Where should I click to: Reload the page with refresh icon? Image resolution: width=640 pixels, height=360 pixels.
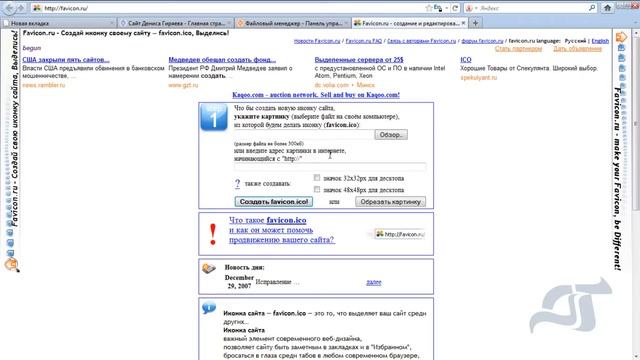click(x=455, y=8)
